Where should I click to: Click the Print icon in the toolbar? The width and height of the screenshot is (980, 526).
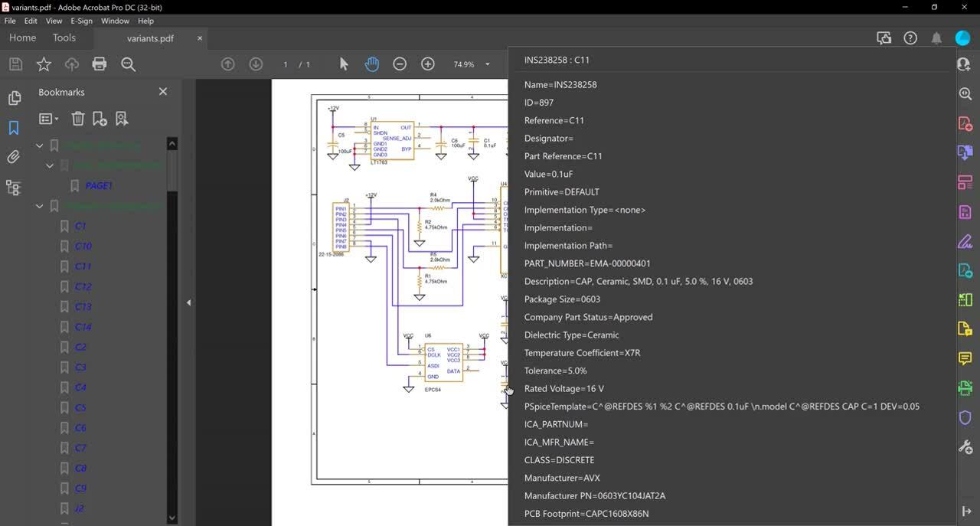99,64
